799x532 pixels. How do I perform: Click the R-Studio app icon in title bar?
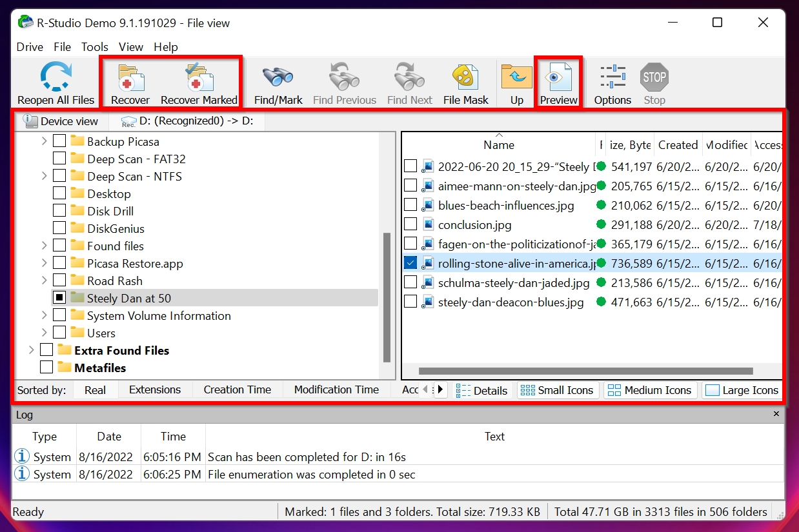click(25, 23)
